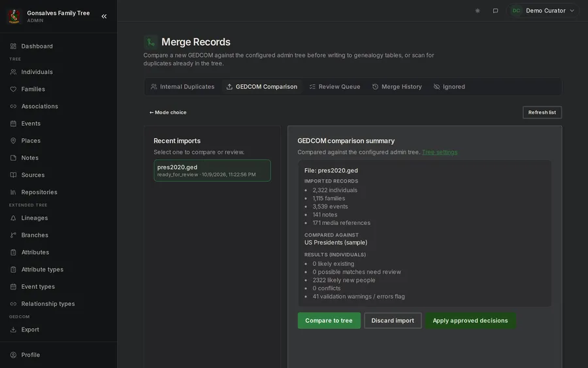Image resolution: width=588 pixels, height=368 pixels.
Task: Click '41 validation warnings / errors flag'
Action: [x=359, y=296]
